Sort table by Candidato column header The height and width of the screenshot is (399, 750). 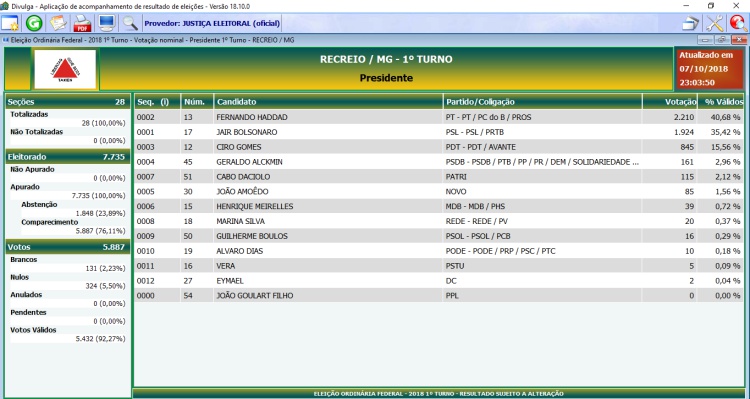click(328, 101)
